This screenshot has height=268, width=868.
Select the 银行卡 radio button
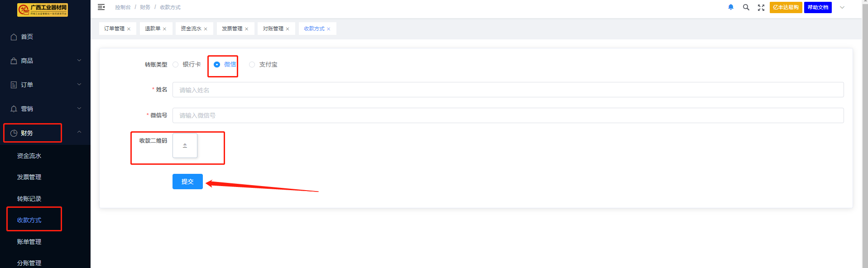click(x=176, y=65)
